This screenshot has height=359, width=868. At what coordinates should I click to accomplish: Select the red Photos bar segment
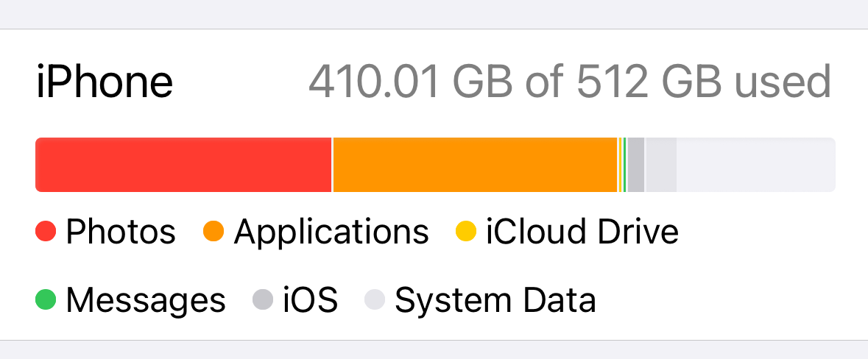pos(183,165)
